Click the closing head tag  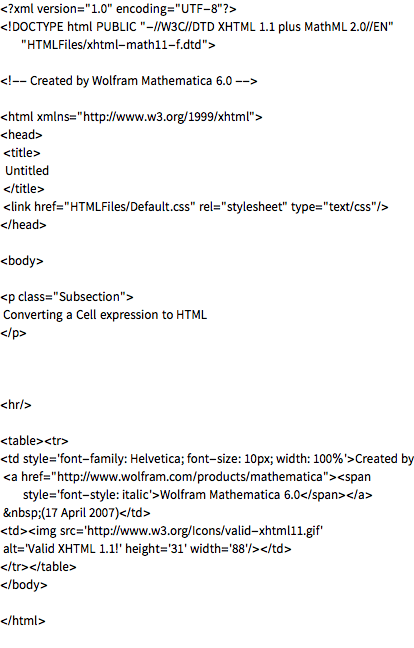point(24,225)
